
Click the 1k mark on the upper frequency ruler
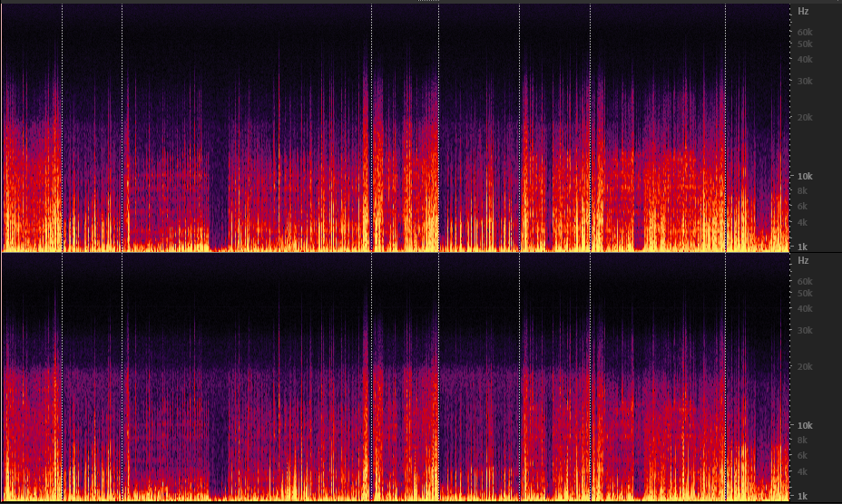point(802,247)
